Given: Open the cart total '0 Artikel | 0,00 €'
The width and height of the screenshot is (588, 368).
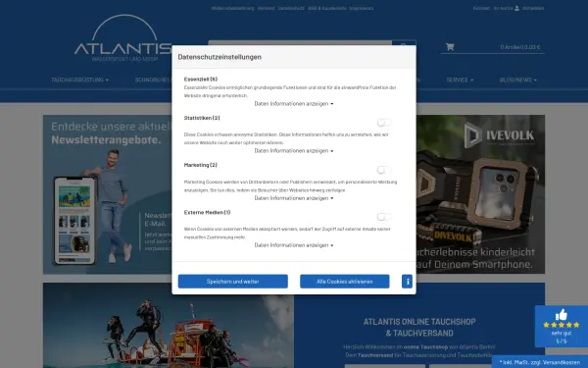Looking at the screenshot, I should click(x=520, y=47).
